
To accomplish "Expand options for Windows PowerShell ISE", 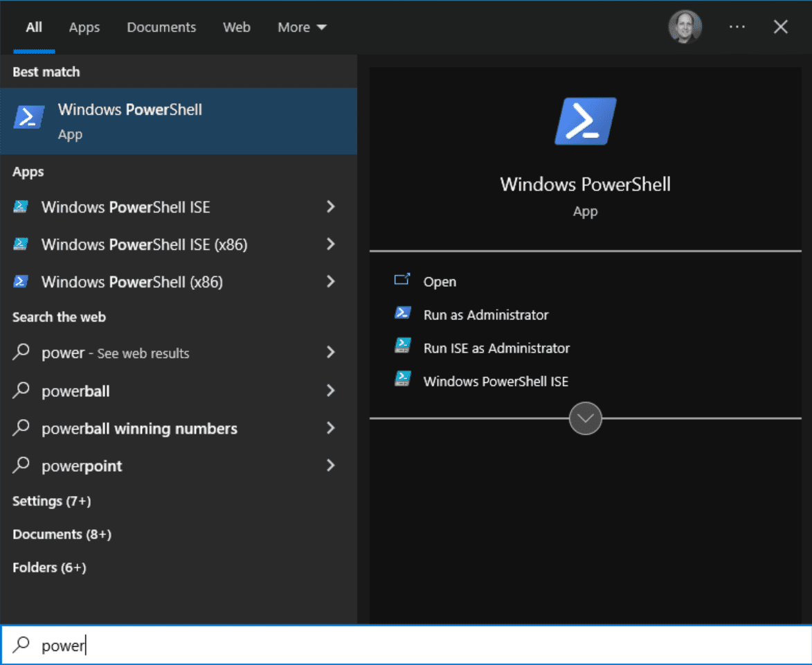I will click(x=330, y=207).
